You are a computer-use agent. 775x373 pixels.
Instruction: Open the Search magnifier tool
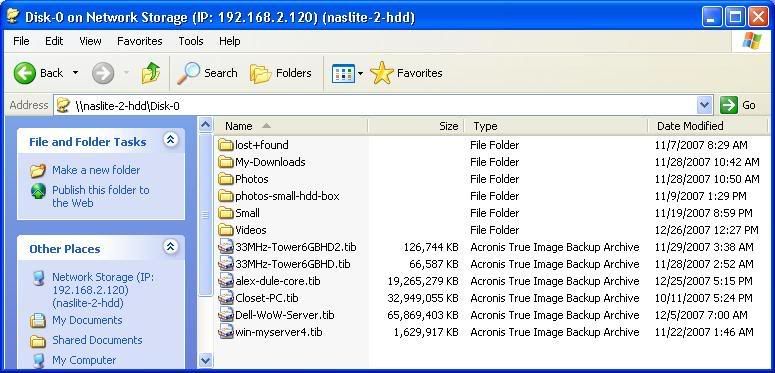coord(188,74)
